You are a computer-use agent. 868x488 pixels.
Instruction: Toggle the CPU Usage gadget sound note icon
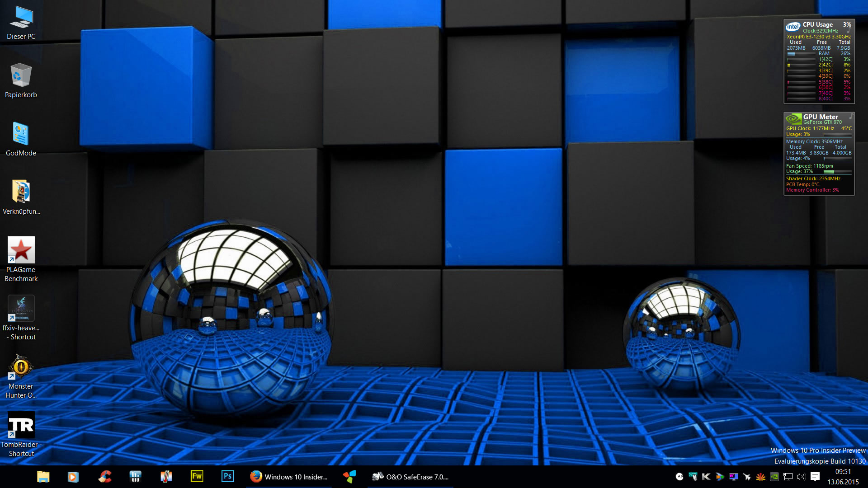point(849,30)
